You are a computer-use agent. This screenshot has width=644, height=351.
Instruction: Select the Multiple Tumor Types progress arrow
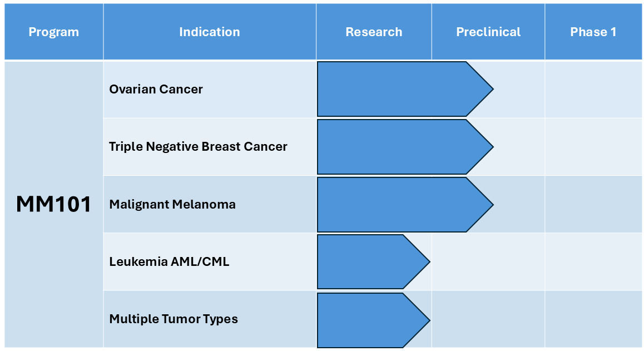tap(373, 320)
